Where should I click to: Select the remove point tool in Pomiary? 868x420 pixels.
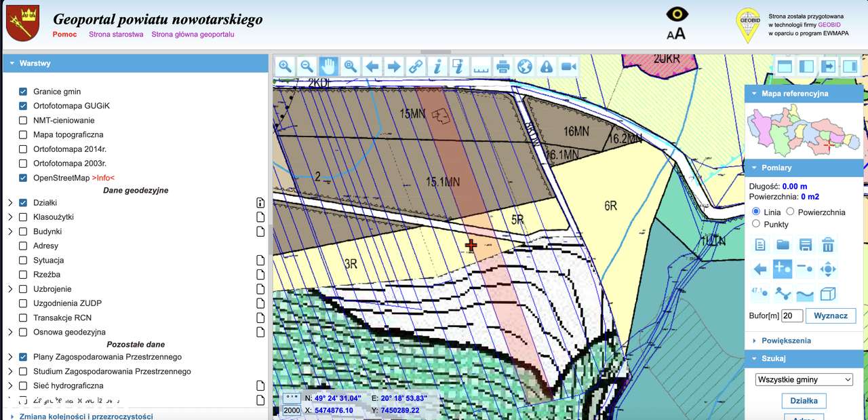click(805, 269)
